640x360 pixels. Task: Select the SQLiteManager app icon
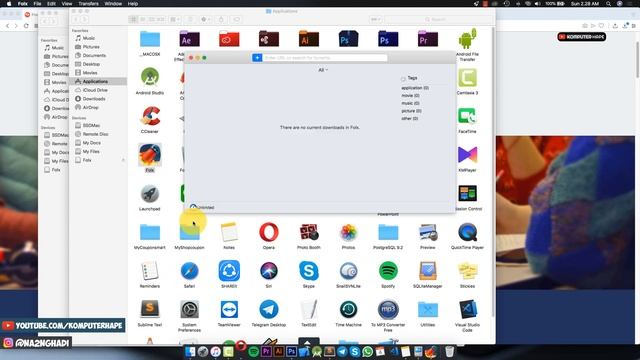(428, 271)
